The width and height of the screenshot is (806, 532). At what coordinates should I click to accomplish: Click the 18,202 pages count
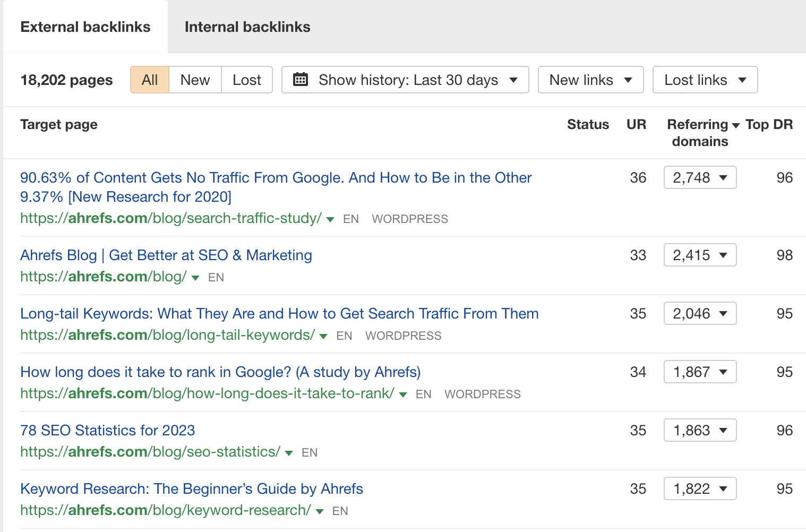coord(66,80)
